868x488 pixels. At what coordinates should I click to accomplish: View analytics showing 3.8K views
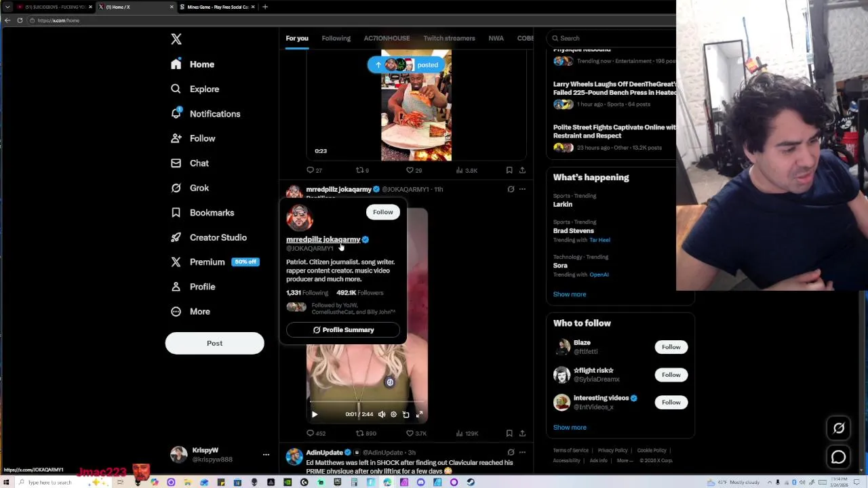[x=467, y=170]
